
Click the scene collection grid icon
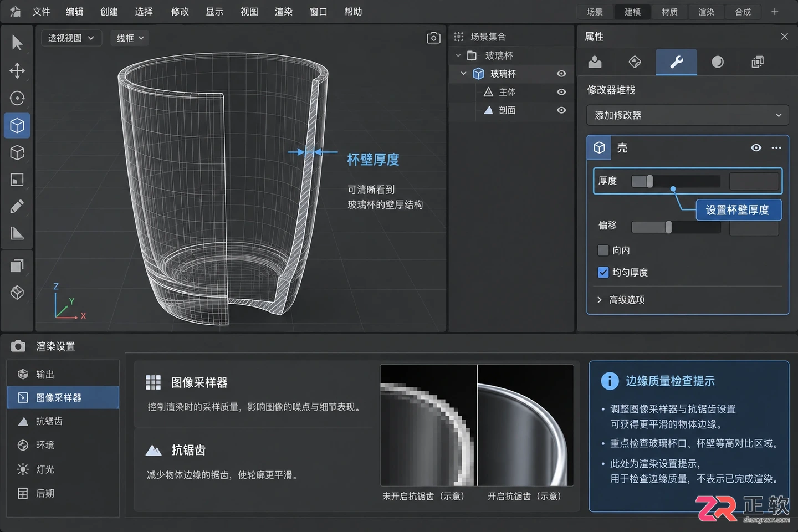(459, 37)
